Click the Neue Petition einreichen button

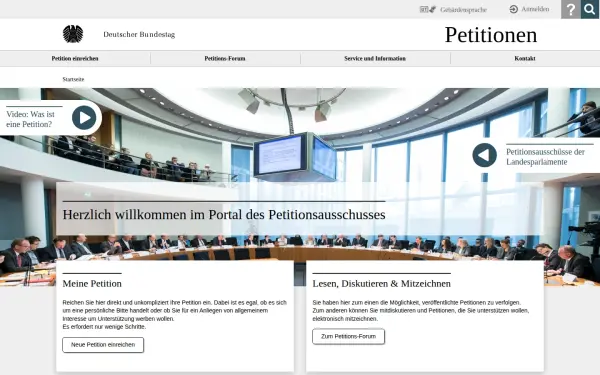[x=103, y=345]
